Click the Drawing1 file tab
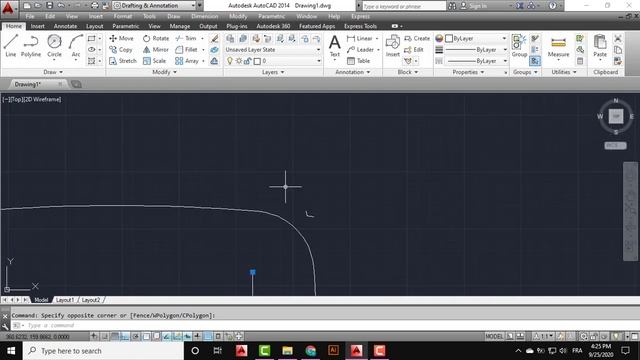Screen dimensions: 640x360 pos(28,84)
